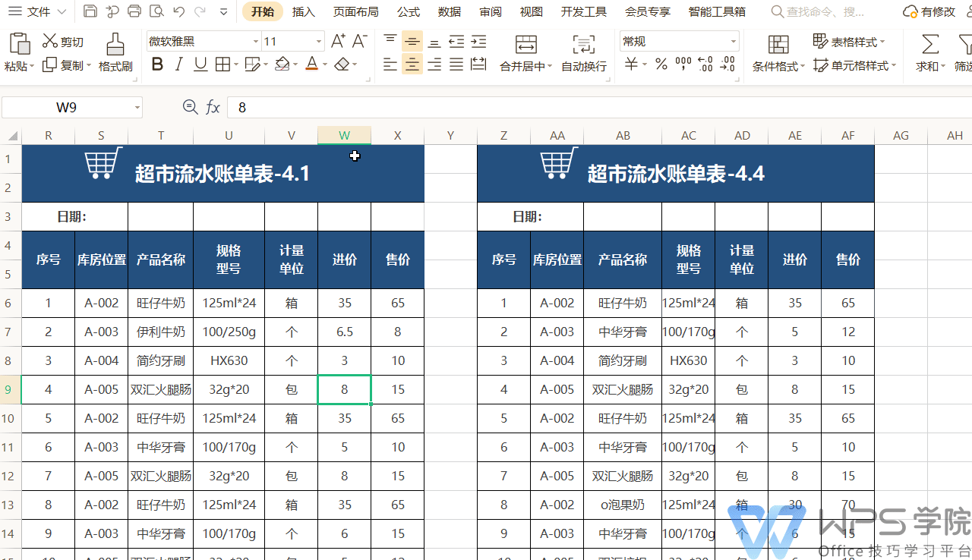Switch to the 页面布局 tab
The width and height of the screenshot is (972, 560).
(355, 11)
